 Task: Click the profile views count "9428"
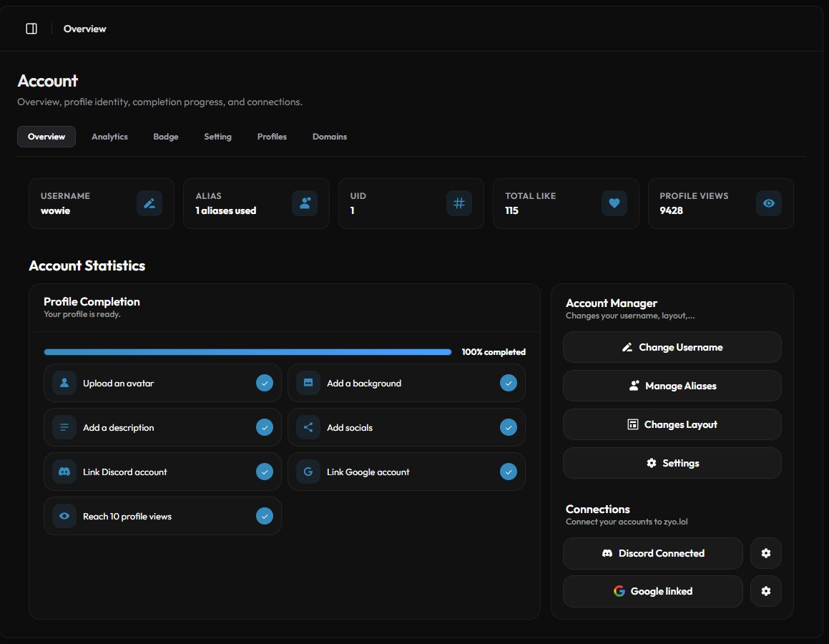(672, 210)
